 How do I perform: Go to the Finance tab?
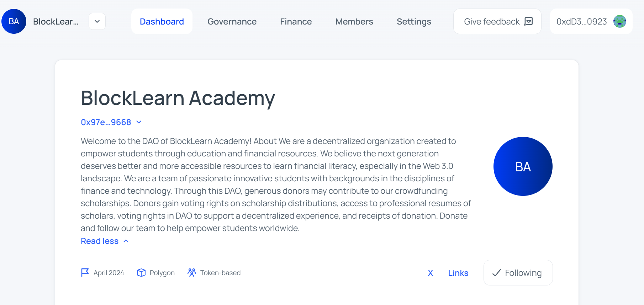tap(296, 21)
